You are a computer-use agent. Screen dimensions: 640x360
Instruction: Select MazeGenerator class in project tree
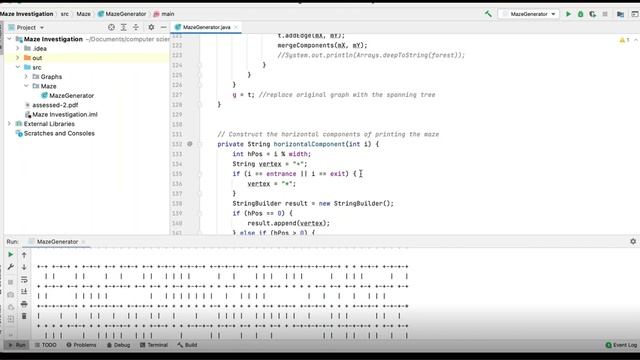(x=71, y=96)
